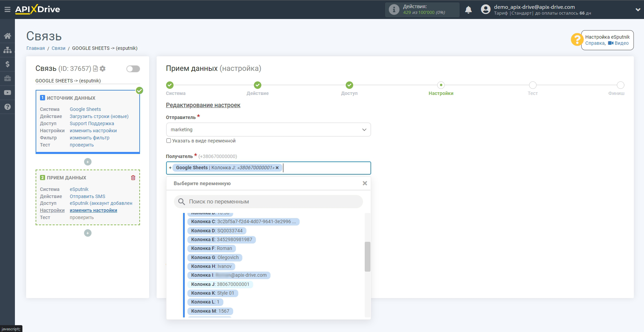Select variable Колонка K: Style 01

pyautogui.click(x=213, y=293)
